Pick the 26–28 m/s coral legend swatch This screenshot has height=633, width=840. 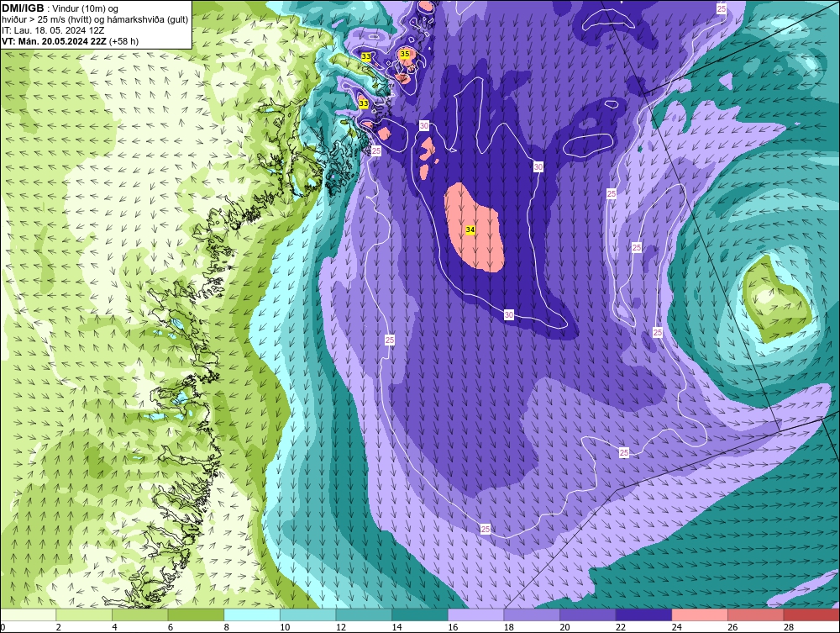click(x=756, y=615)
